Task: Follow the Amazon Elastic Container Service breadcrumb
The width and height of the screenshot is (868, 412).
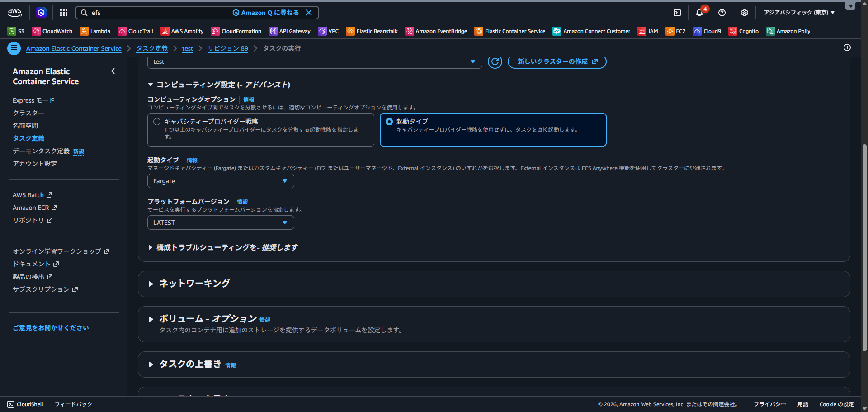Action: (74, 48)
